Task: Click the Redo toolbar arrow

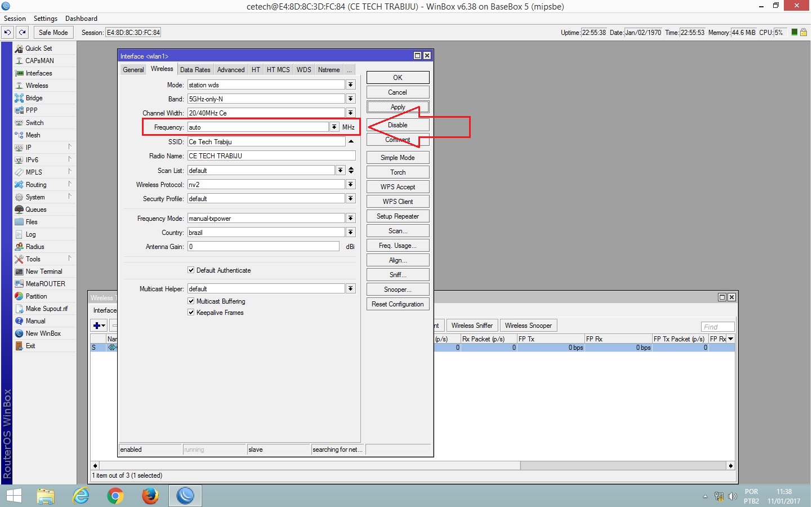Action: pos(23,33)
